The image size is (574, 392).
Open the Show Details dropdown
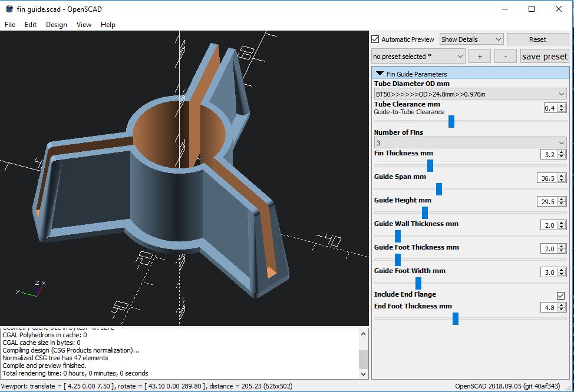point(471,39)
